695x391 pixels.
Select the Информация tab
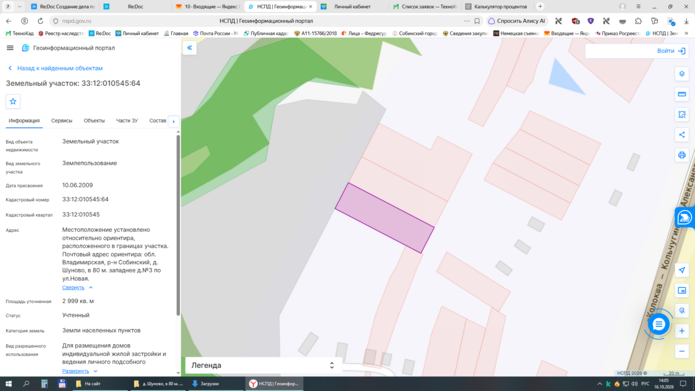coord(24,121)
